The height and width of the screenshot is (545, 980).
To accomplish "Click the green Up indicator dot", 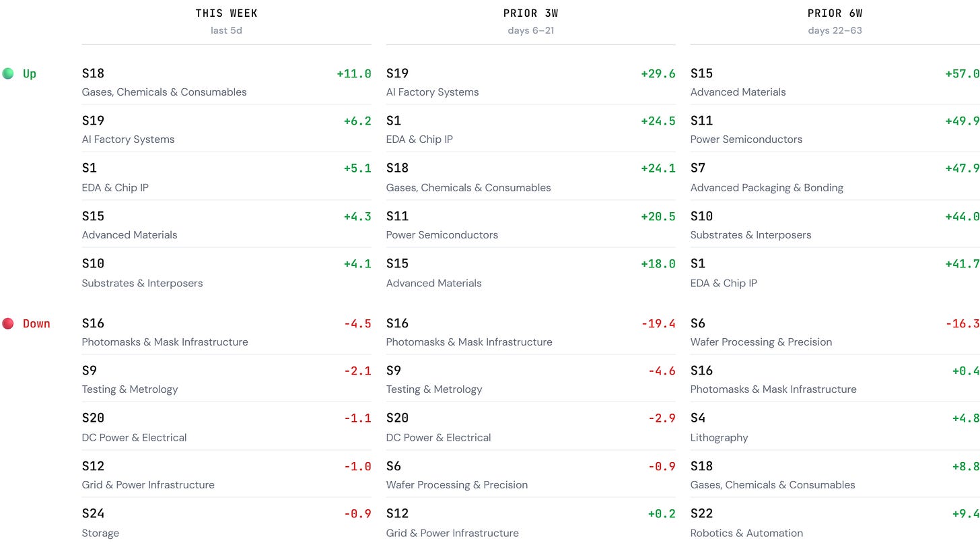I will pyautogui.click(x=8, y=73).
